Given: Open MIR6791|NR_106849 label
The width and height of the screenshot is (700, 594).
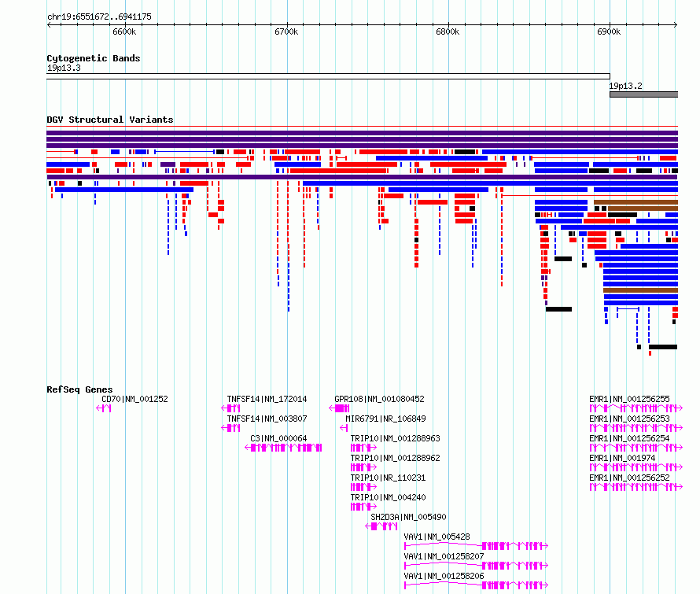Looking at the screenshot, I should [x=385, y=419].
